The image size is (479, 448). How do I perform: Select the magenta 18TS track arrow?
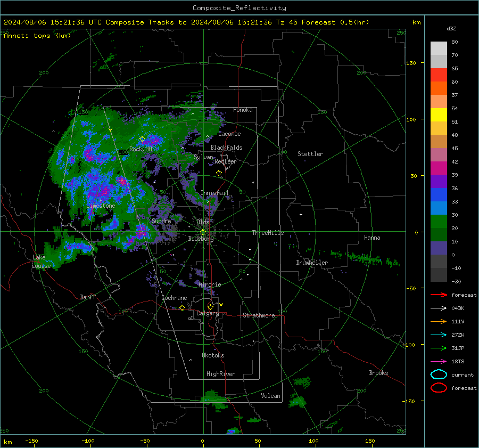[x=439, y=361]
